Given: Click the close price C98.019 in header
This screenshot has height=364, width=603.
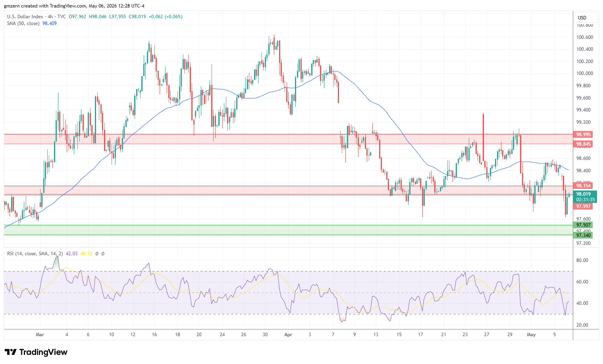Looking at the screenshot, I should (137, 17).
